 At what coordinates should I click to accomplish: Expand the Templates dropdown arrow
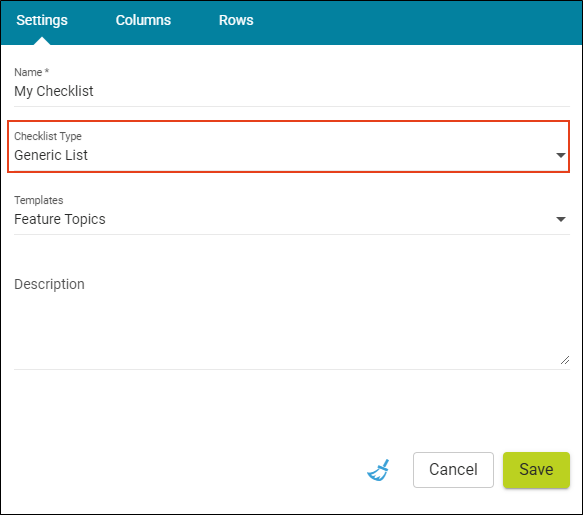tap(561, 219)
